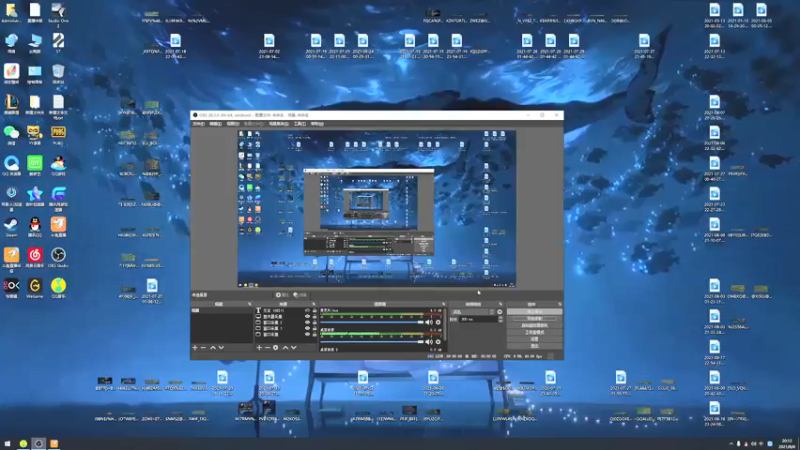This screenshot has height=450, width=800.
Task: Click Start Recording button in Controls
Action: click(x=534, y=318)
